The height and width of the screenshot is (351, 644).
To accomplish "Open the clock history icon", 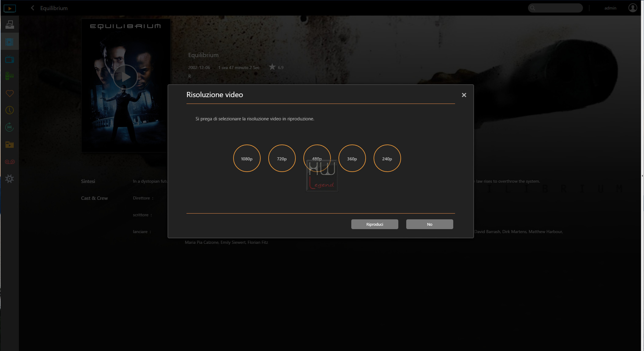I will (x=9, y=110).
